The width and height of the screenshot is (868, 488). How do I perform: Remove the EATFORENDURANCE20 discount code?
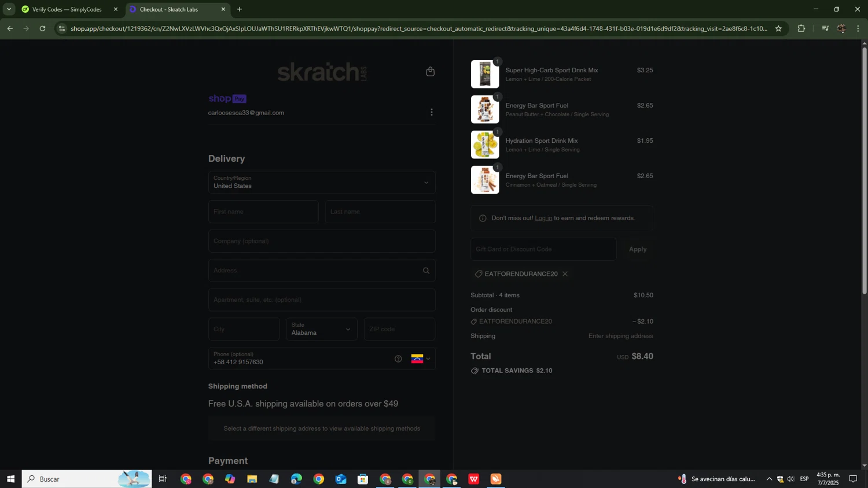tap(565, 274)
